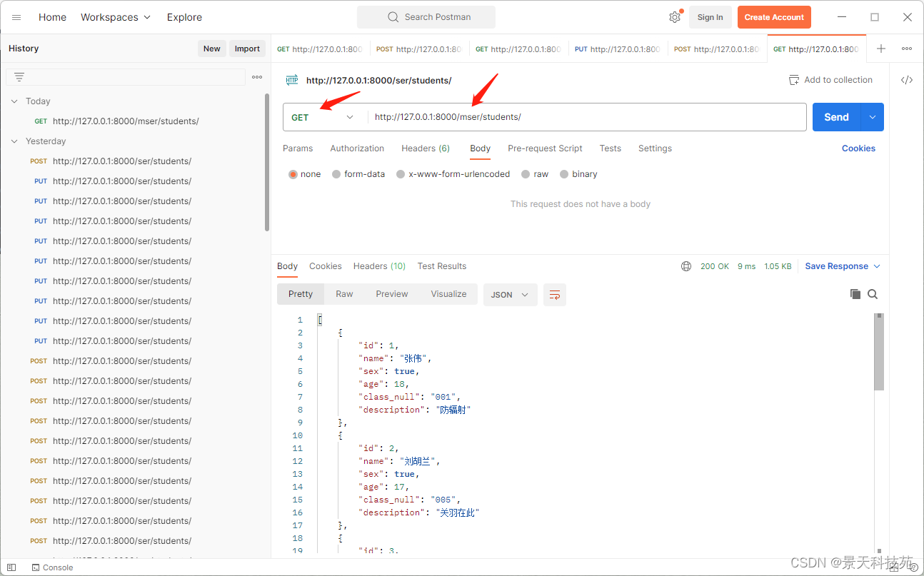Collapse the Yesterday history group

click(14, 141)
